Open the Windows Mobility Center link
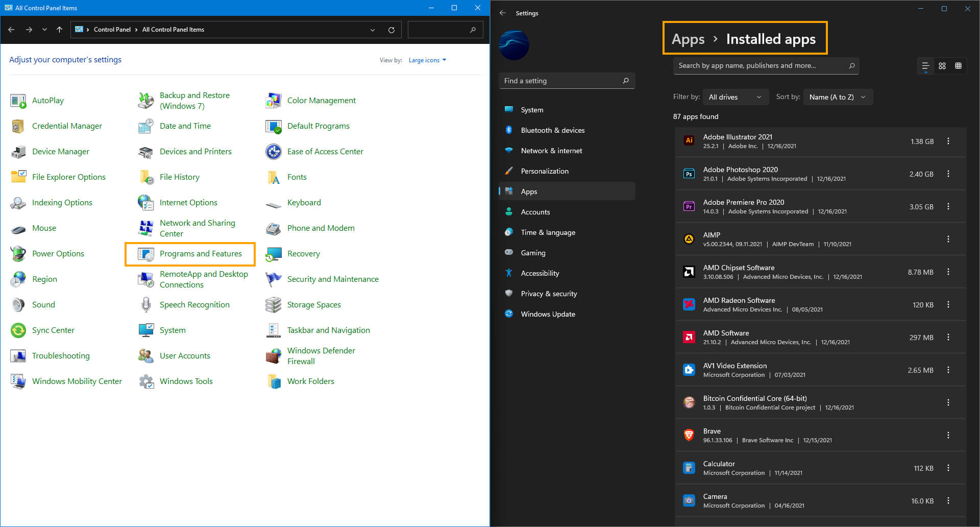 (x=77, y=381)
